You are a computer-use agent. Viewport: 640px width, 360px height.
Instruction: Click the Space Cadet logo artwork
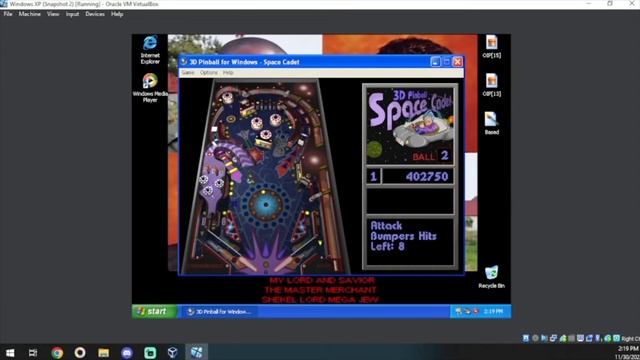coord(410,126)
